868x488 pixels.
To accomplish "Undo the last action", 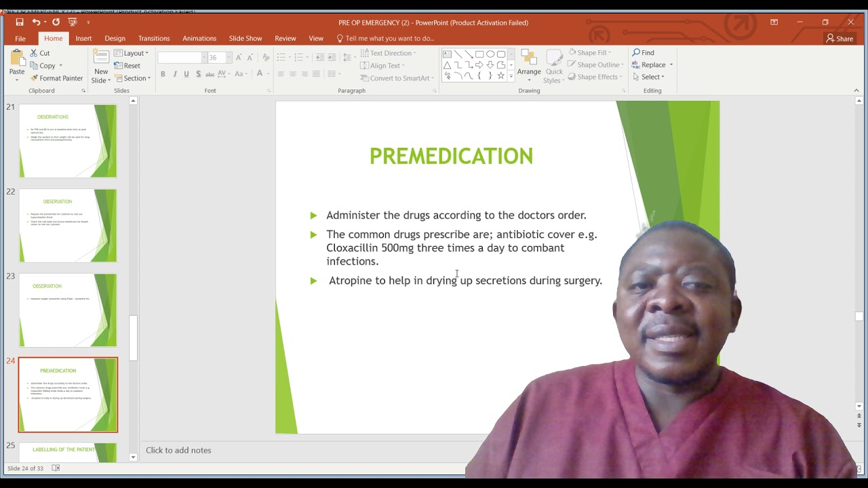I will coord(36,22).
